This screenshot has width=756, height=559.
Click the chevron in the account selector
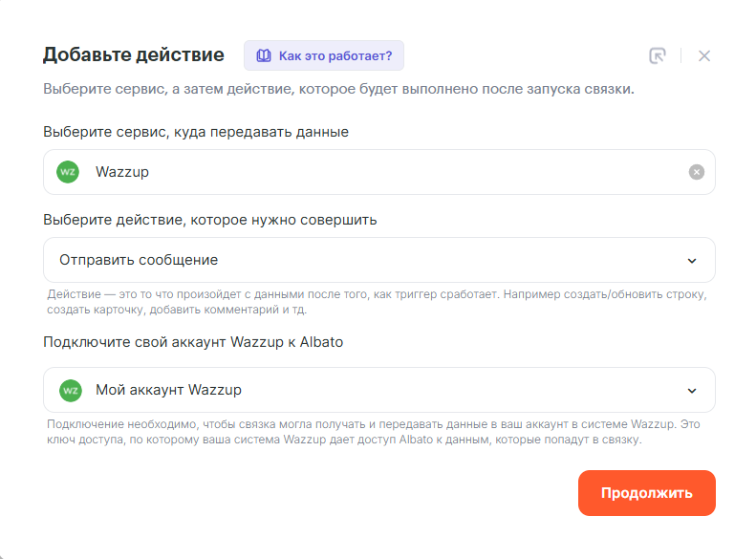click(x=692, y=391)
